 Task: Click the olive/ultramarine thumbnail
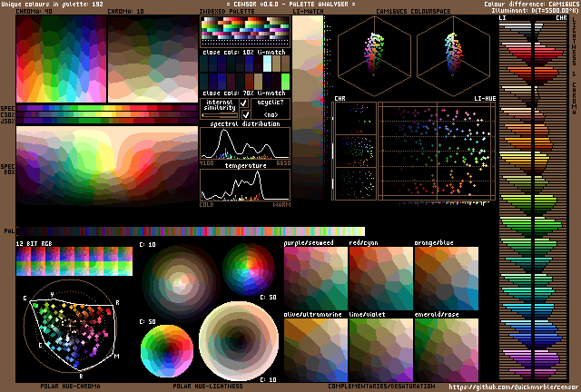tap(315, 348)
